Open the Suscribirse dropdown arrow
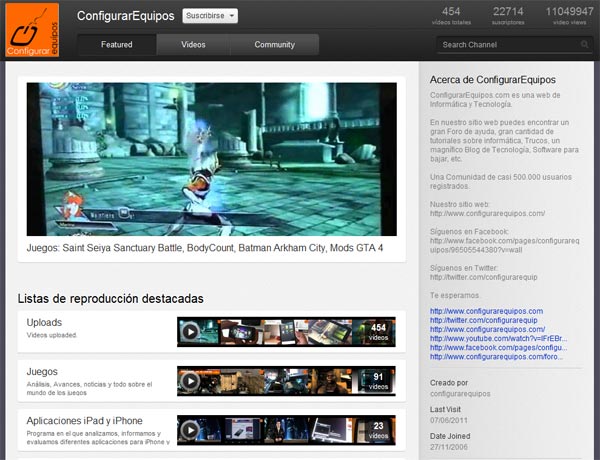This screenshot has height=460, width=600. click(232, 16)
